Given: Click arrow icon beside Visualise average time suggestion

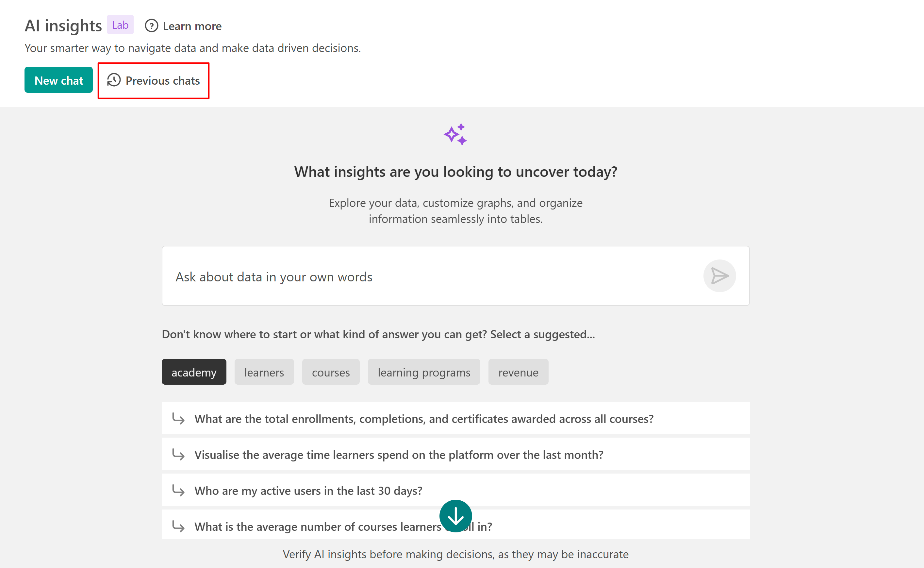Looking at the screenshot, I should pos(178,455).
